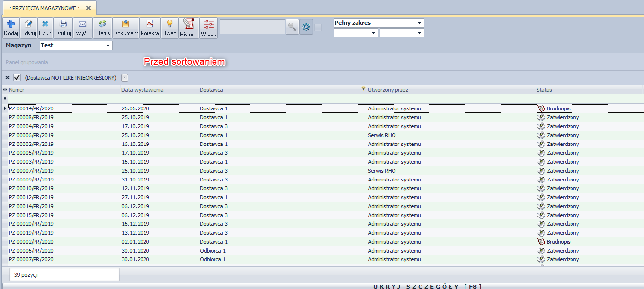This screenshot has width=644, height=289.
Task: Remove the filter with the X button
Action: [x=7, y=78]
